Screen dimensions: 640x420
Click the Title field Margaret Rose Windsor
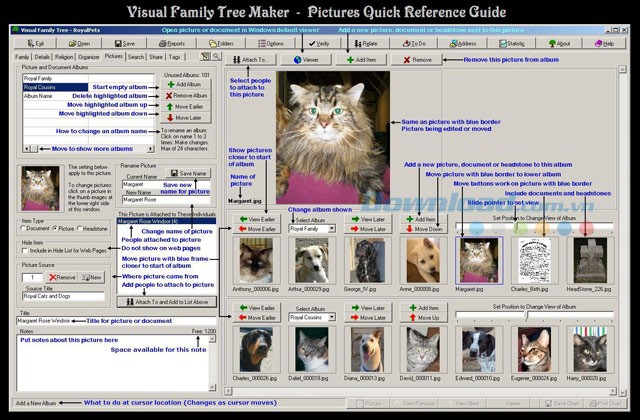(x=116, y=321)
